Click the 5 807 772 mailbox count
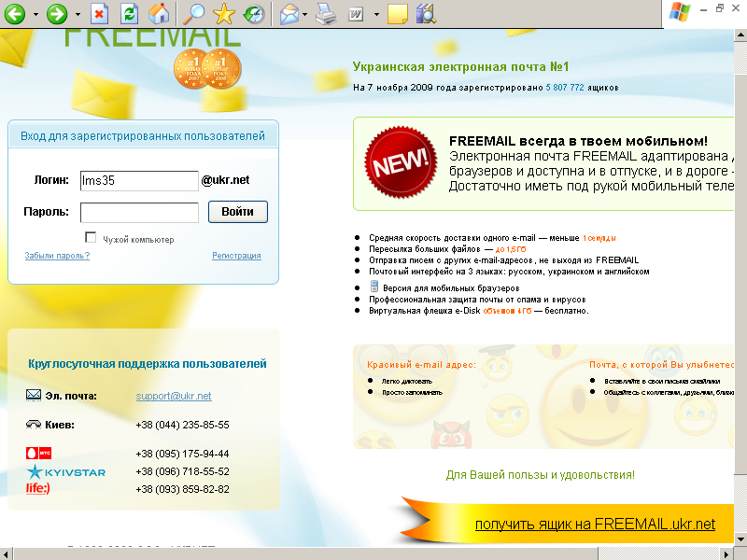Viewport: 747px width, 560px height. click(565, 88)
